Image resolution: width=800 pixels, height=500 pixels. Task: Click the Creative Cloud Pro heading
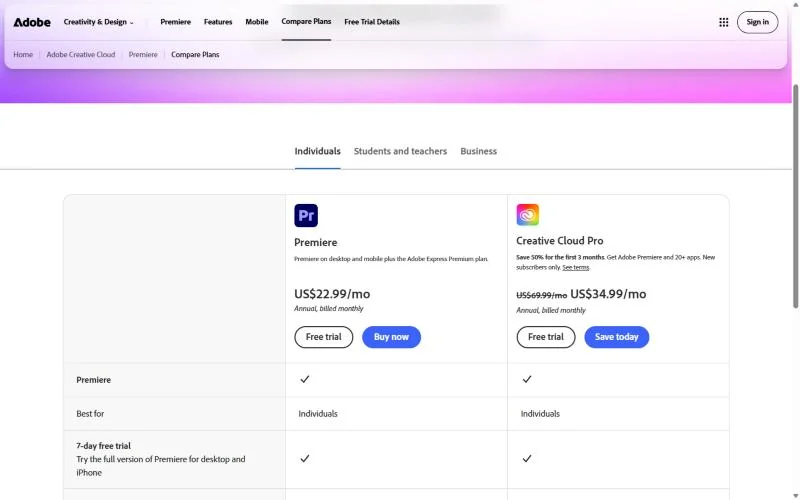tap(560, 240)
